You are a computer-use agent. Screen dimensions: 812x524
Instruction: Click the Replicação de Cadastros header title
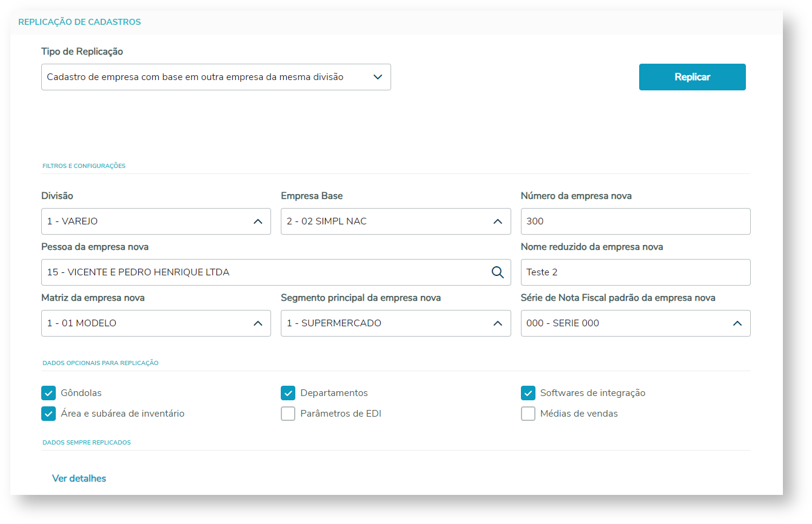click(79, 22)
